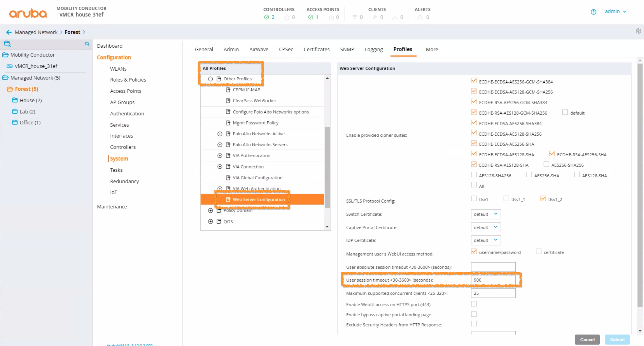Screen dimensions: 644x346
Task: Select the vMCR_house_31ef controller icon
Action: [x=9, y=66]
